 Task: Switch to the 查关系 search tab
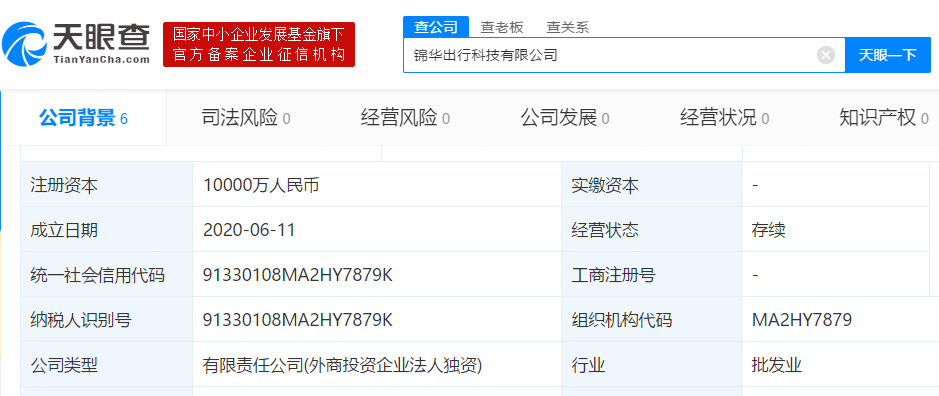pyautogui.click(x=567, y=27)
